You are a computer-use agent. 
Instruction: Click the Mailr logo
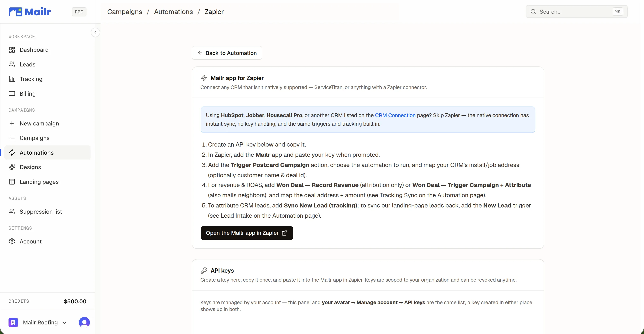[30, 12]
